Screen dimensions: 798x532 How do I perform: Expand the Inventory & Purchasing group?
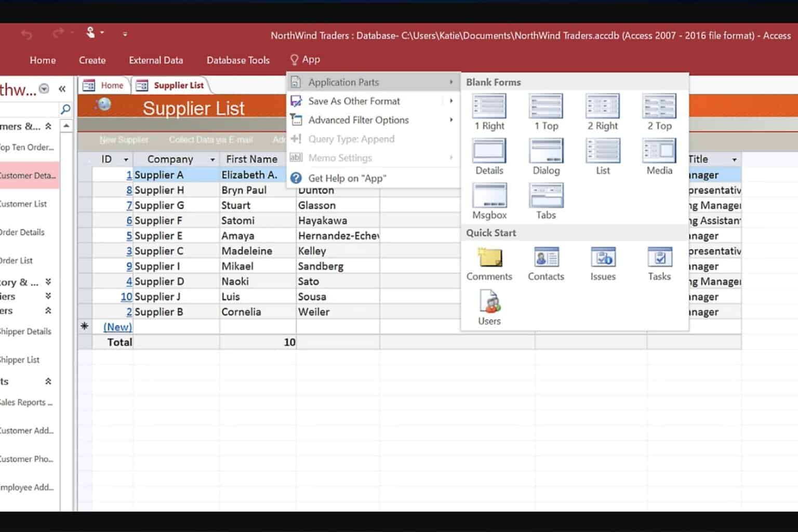[48, 282]
